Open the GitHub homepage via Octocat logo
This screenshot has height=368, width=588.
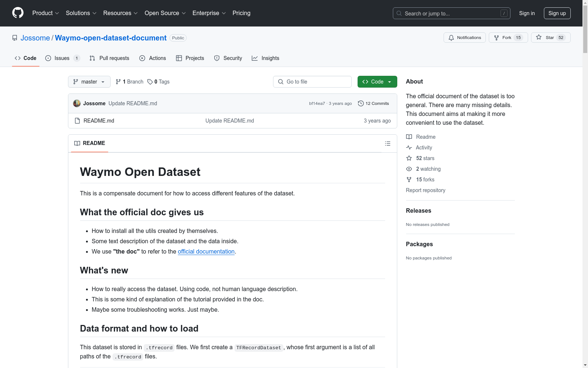click(x=18, y=13)
